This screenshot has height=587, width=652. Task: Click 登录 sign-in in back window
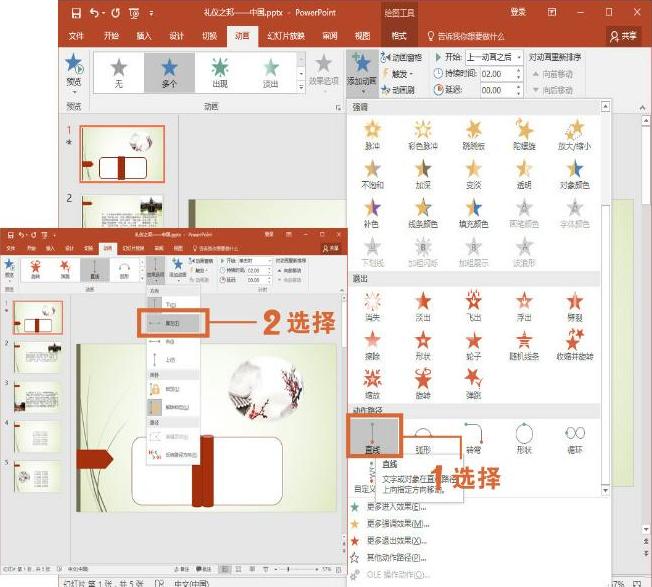(518, 12)
